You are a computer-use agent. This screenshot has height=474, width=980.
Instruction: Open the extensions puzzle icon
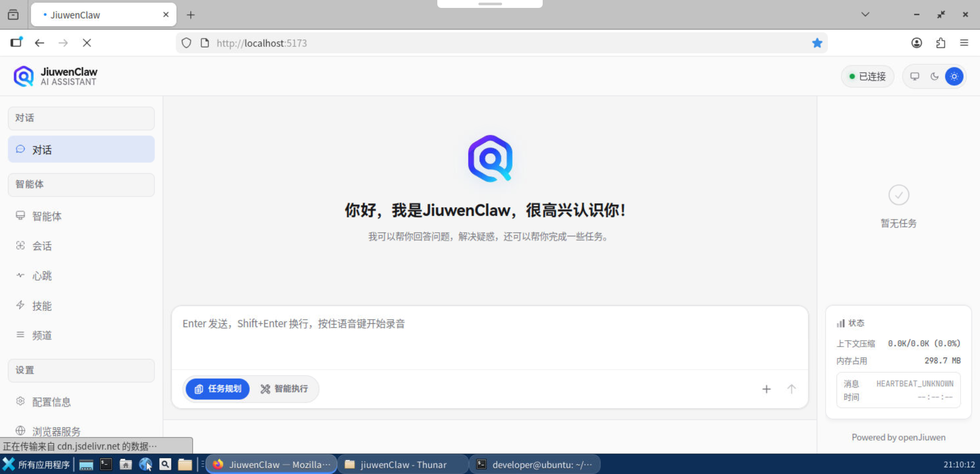click(x=940, y=43)
